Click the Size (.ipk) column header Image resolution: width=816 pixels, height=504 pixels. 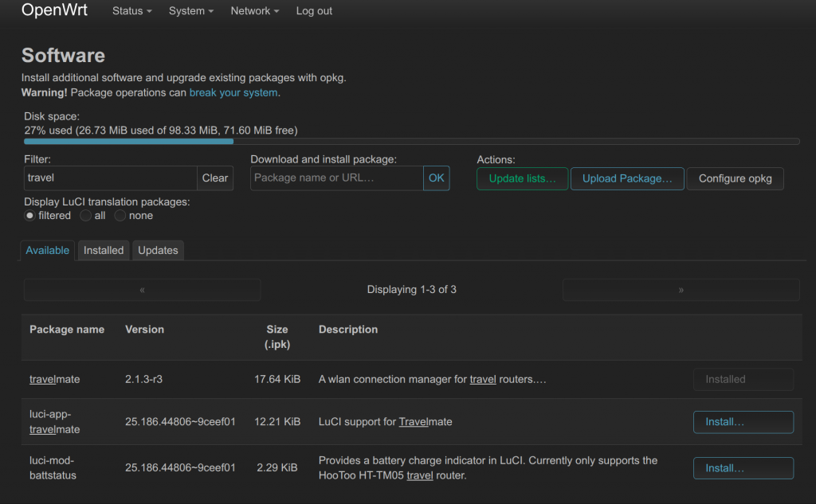(277, 337)
